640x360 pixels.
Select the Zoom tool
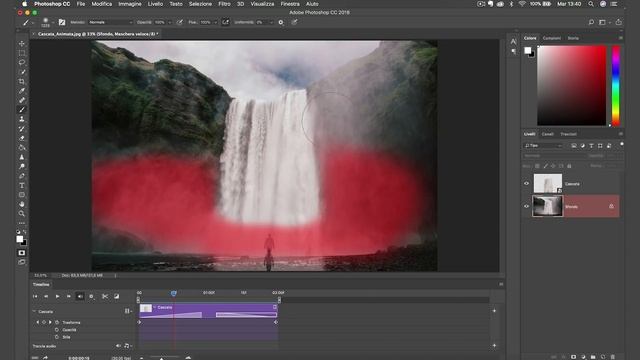(22, 213)
